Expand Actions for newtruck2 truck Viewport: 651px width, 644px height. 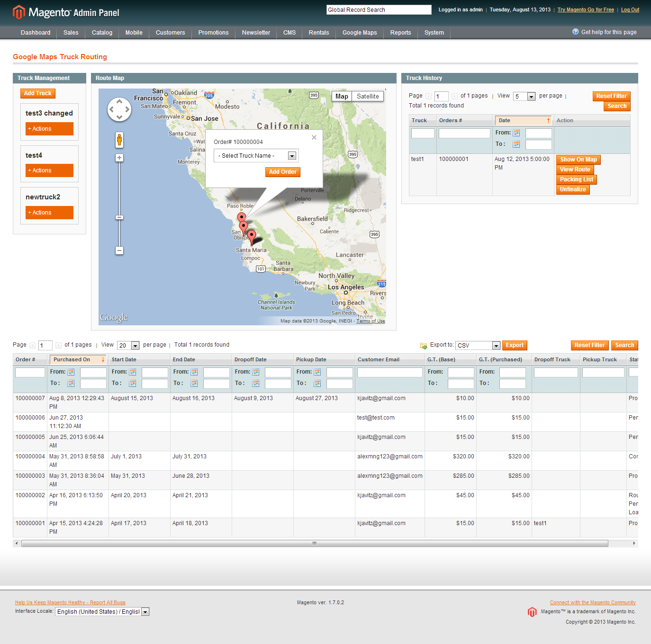coord(49,213)
